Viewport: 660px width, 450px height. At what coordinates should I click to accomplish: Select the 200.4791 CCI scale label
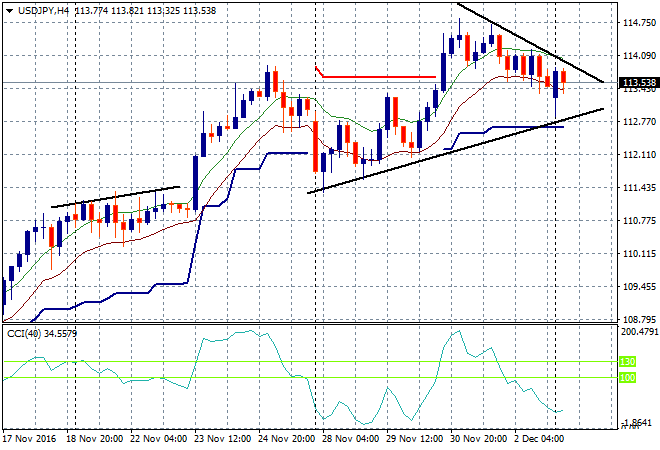coord(639,332)
